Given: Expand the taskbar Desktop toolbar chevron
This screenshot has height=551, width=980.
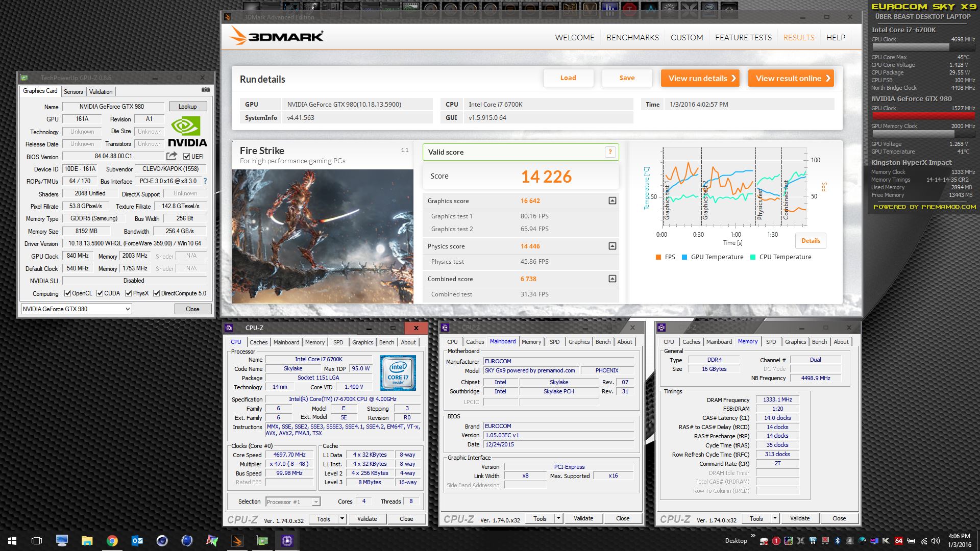Looking at the screenshot, I should [753, 536].
